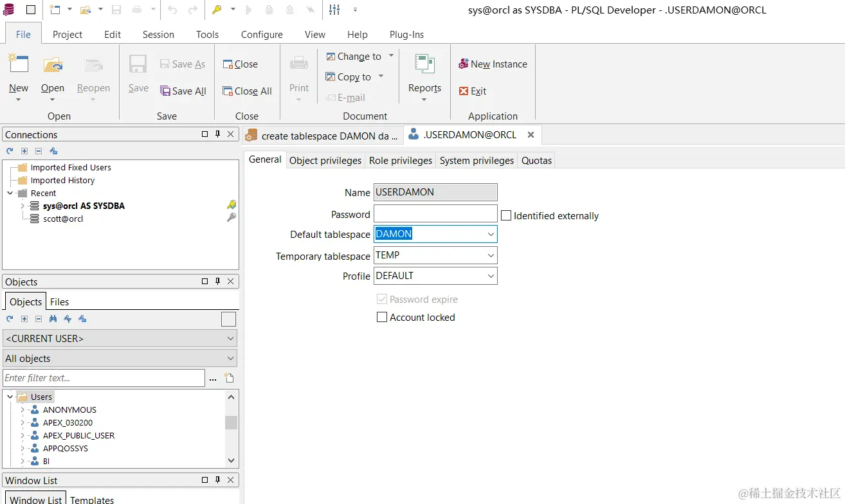Open the Default tablespace dropdown
Viewport: 845px width, 504px height.
[x=491, y=234]
